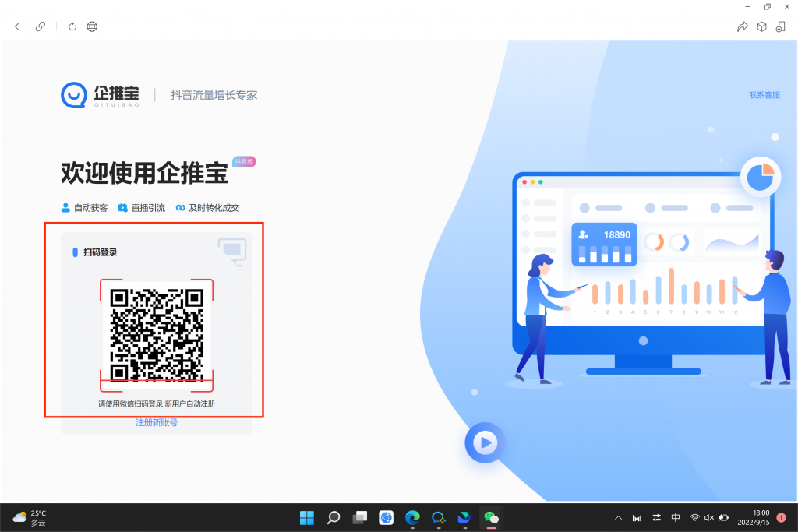
Task: Open WeChat from the taskbar
Action: (491, 518)
